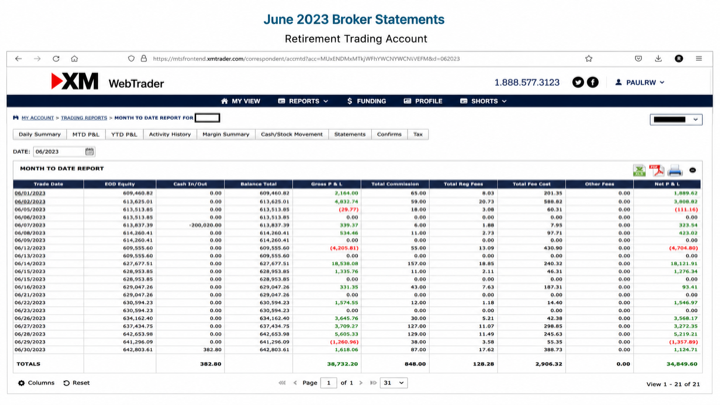Click the page number input box
Screen dimensions: 720x405
pos(328,383)
